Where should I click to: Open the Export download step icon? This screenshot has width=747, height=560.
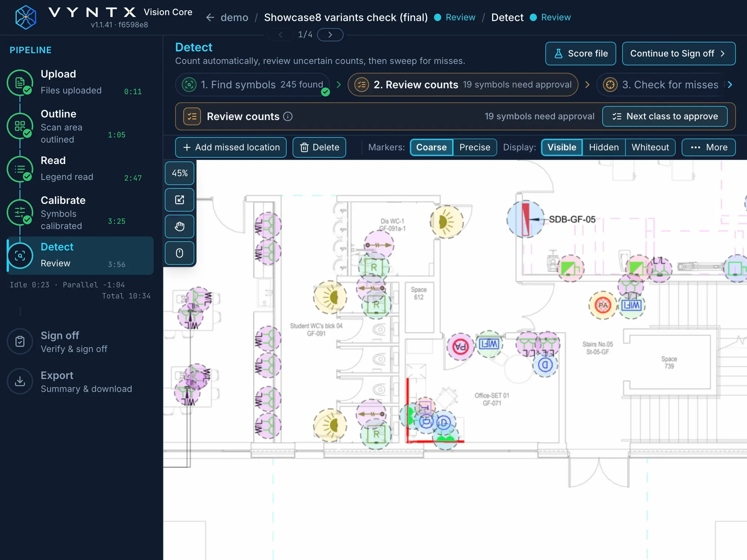[20, 381]
